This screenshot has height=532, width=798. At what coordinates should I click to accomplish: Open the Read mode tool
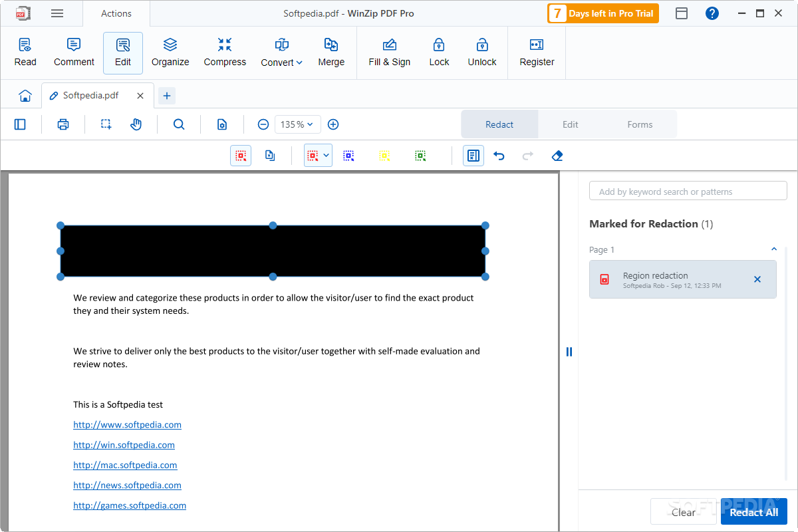[x=25, y=53]
